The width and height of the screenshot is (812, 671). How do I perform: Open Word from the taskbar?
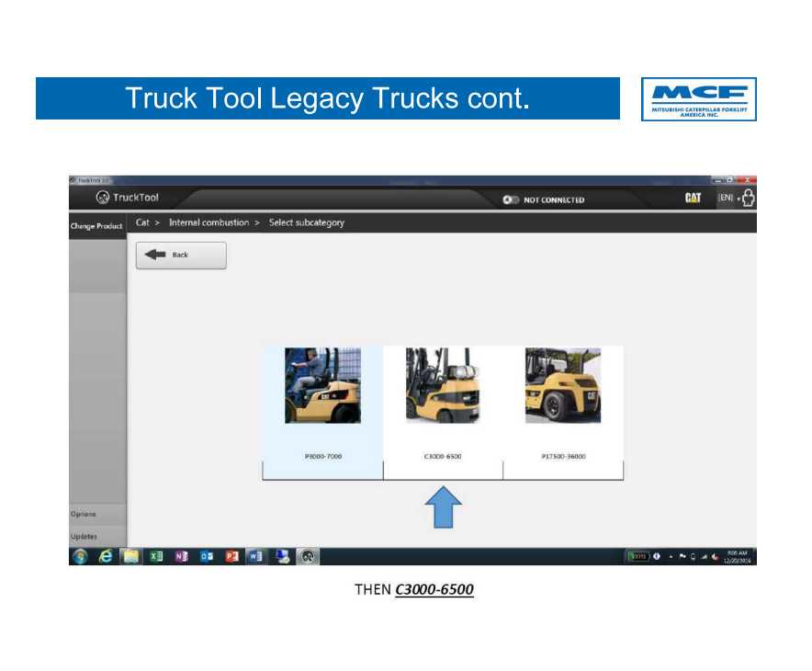tap(256, 556)
